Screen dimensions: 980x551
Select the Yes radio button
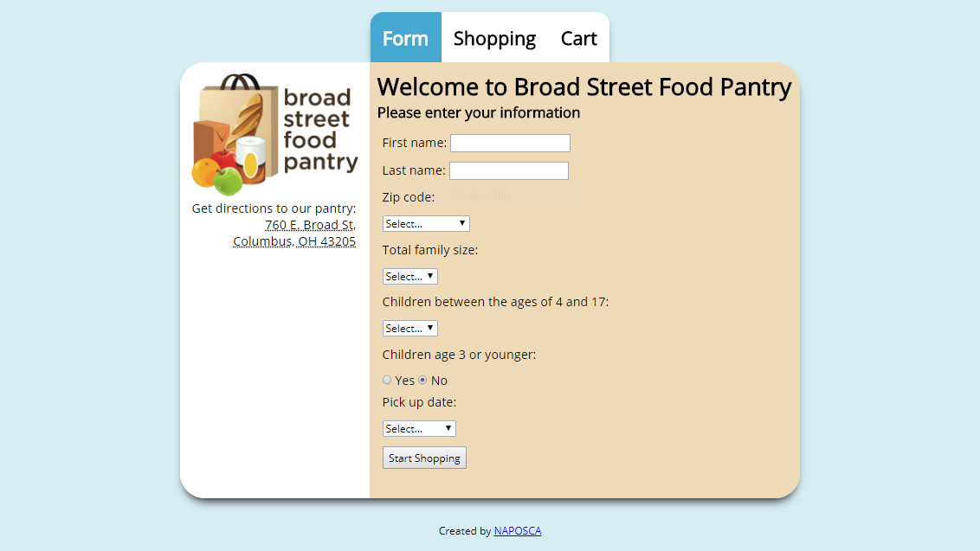(x=387, y=380)
